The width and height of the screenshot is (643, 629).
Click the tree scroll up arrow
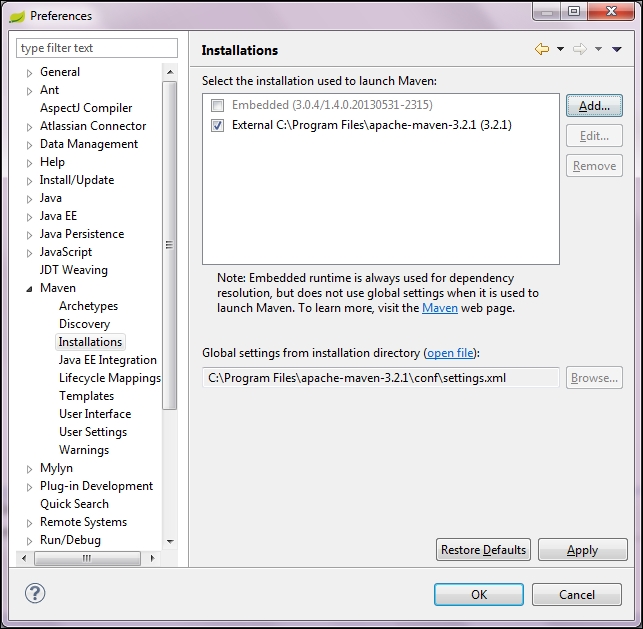[170, 73]
